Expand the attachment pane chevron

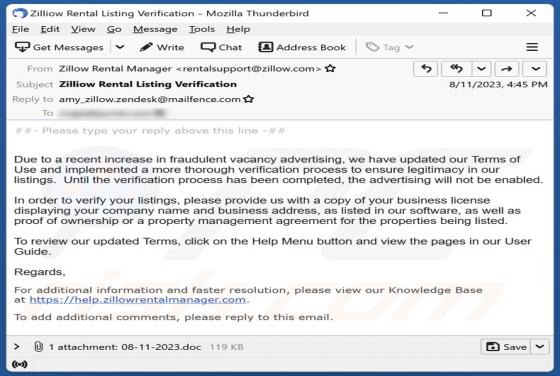coord(17,346)
